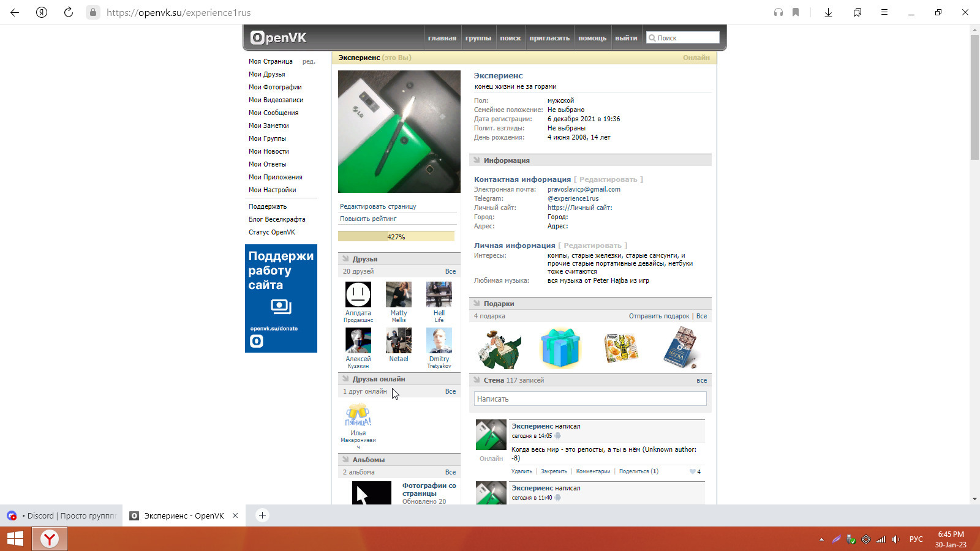Open Мои Настройки in the sidebar
The image size is (980, 551).
tap(273, 190)
